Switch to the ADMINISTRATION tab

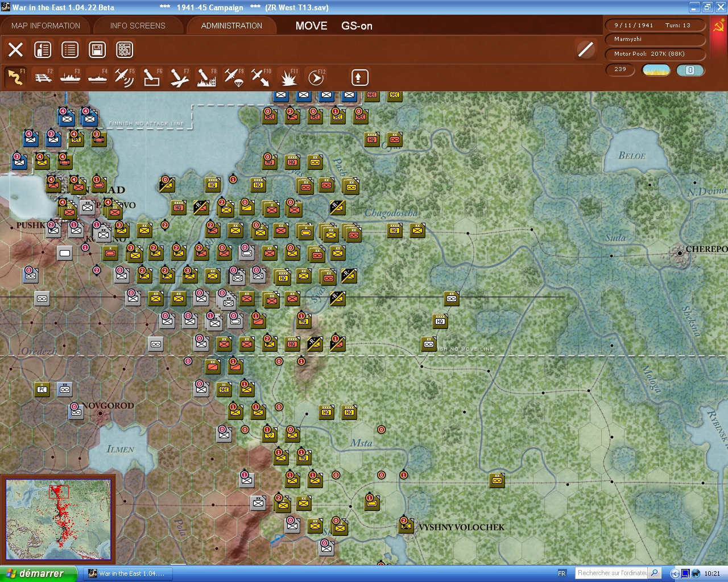coord(231,26)
